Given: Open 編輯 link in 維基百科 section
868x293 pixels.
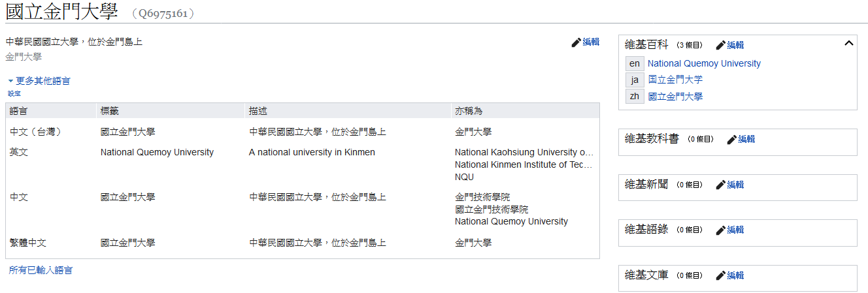Looking at the screenshot, I should [x=735, y=45].
